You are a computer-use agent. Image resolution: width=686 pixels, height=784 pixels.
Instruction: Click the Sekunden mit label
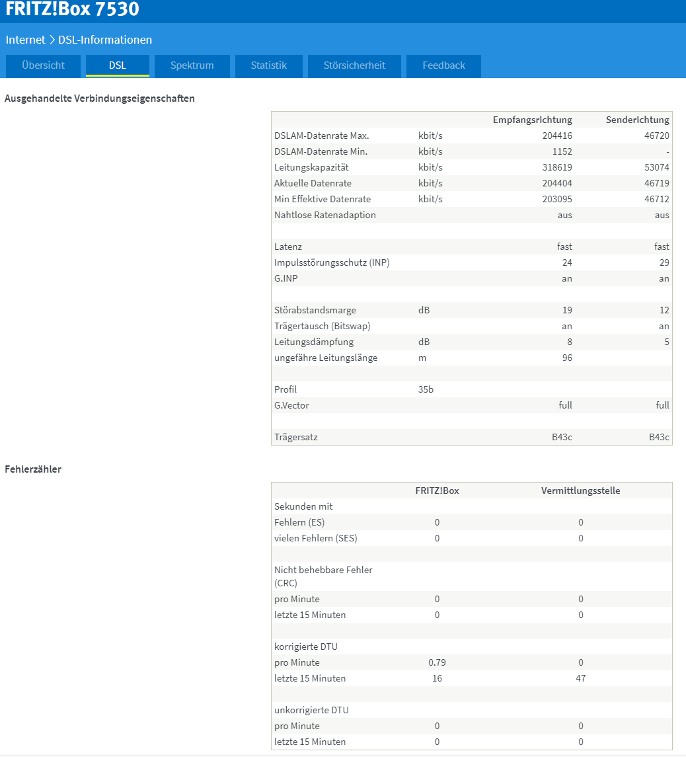(x=303, y=506)
